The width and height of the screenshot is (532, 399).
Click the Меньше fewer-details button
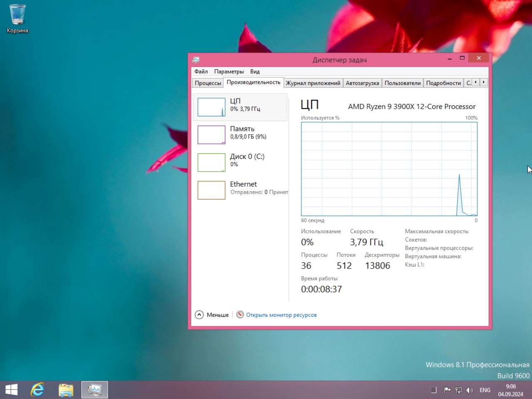[212, 315]
